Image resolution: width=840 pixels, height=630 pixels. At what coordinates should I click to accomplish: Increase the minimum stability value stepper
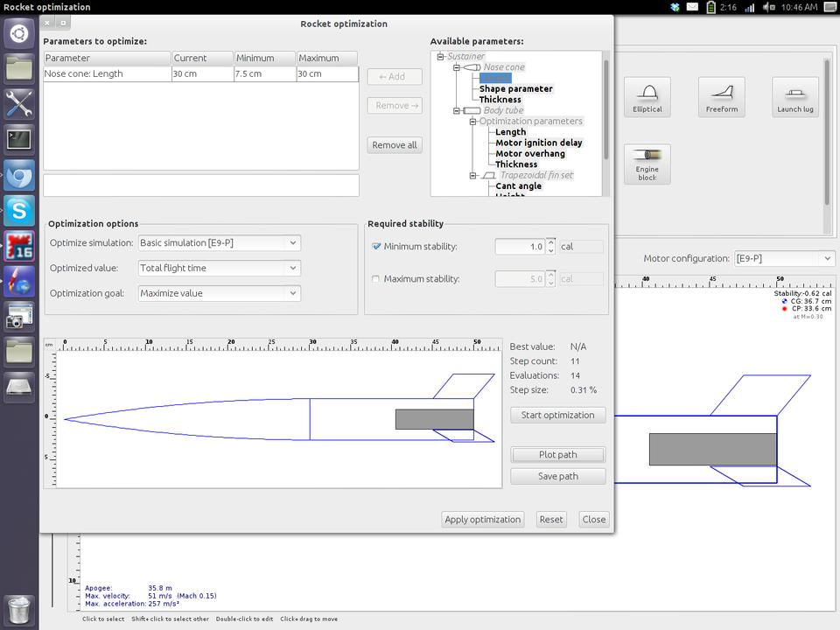[550, 242]
